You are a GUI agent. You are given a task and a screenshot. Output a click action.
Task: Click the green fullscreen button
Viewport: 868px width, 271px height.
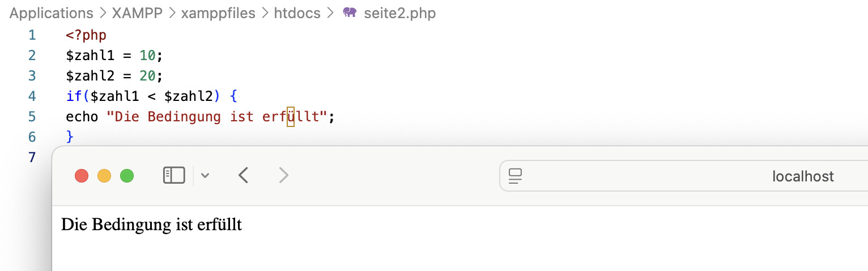coord(127,176)
